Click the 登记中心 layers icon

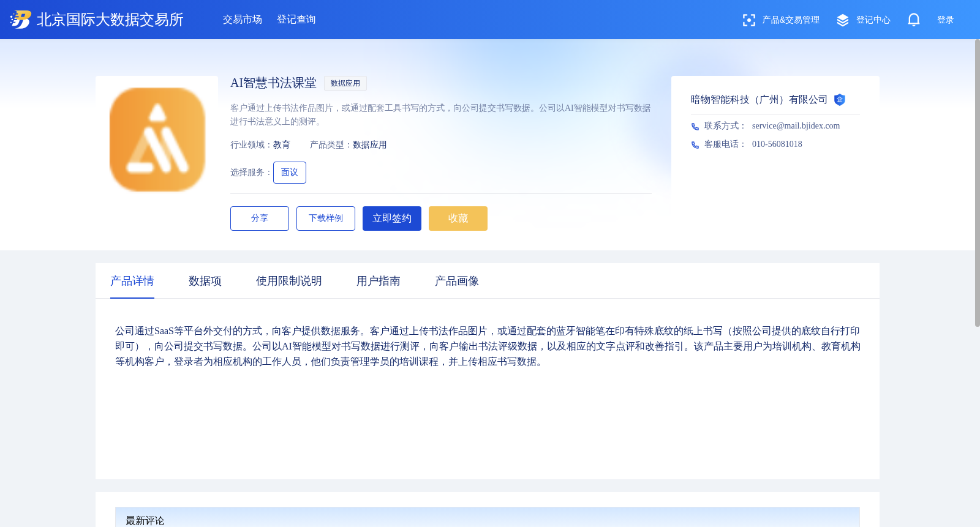point(843,20)
